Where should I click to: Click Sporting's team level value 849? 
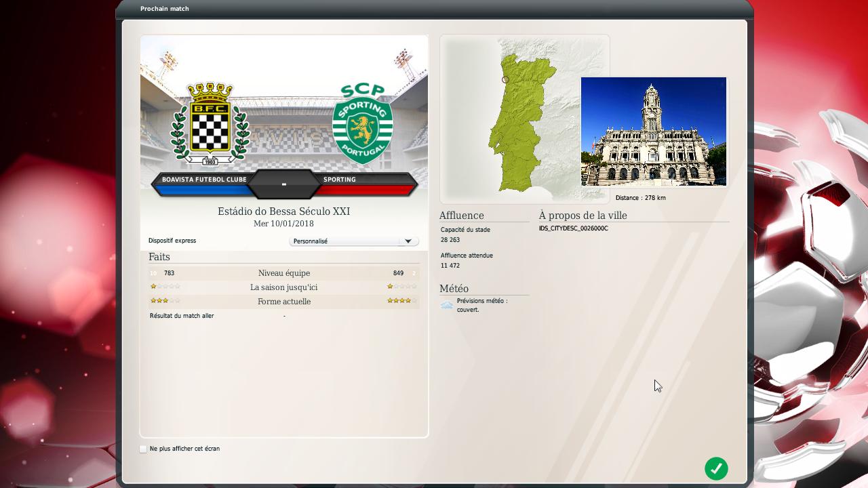coord(398,273)
